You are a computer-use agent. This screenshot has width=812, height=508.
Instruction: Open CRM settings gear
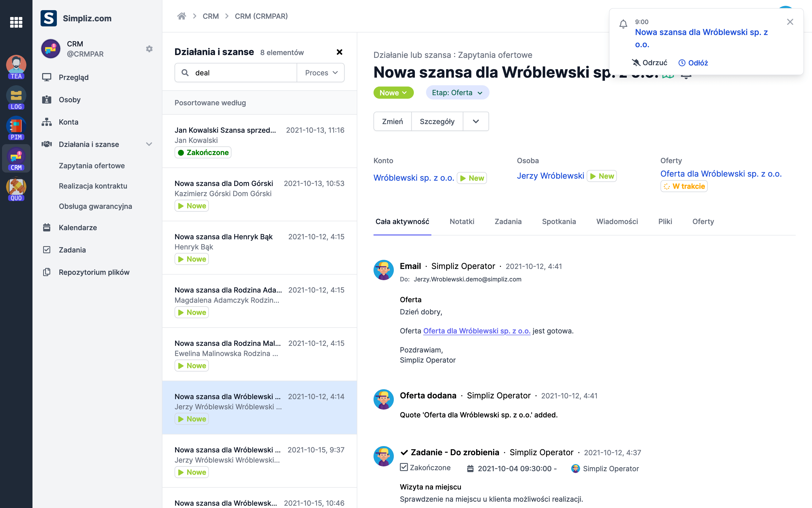(149, 49)
